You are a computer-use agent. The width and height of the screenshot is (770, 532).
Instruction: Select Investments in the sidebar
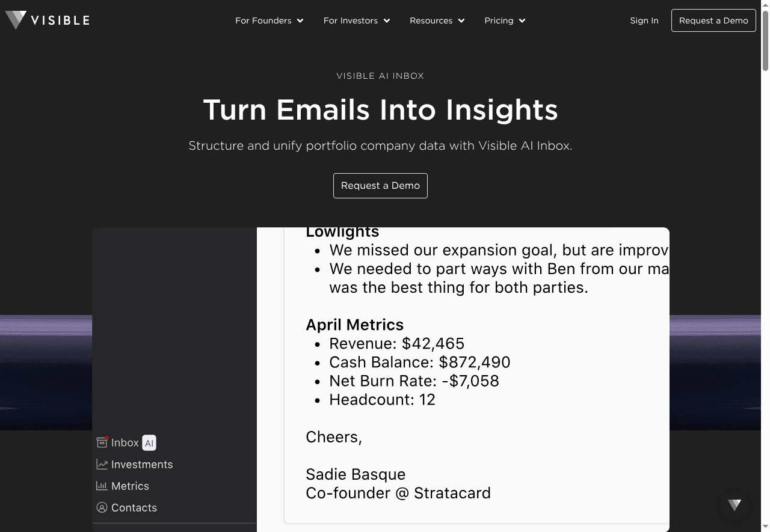point(142,465)
